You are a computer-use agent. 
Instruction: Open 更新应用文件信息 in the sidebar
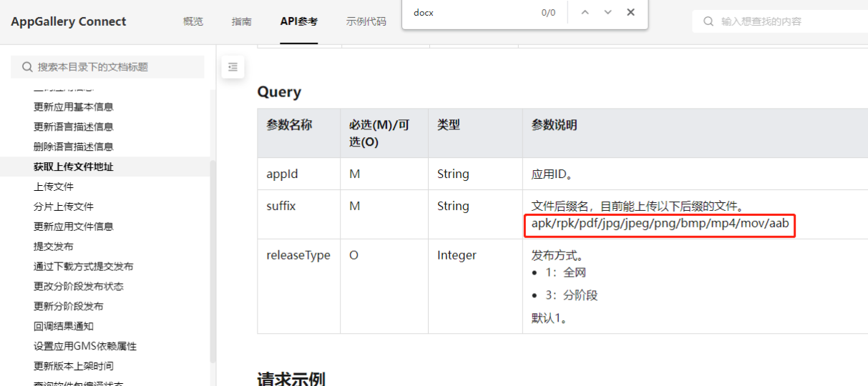[74, 227]
